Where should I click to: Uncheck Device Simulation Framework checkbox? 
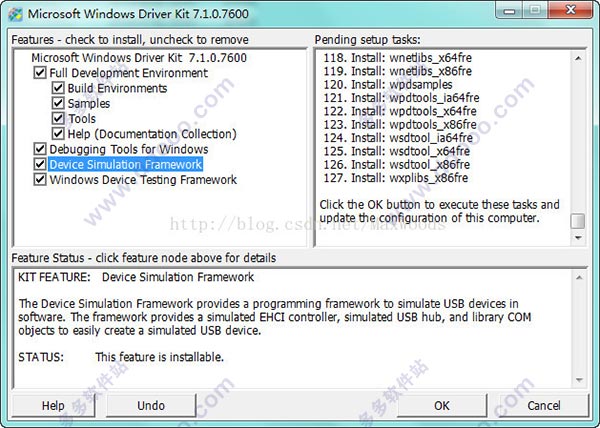[x=40, y=164]
